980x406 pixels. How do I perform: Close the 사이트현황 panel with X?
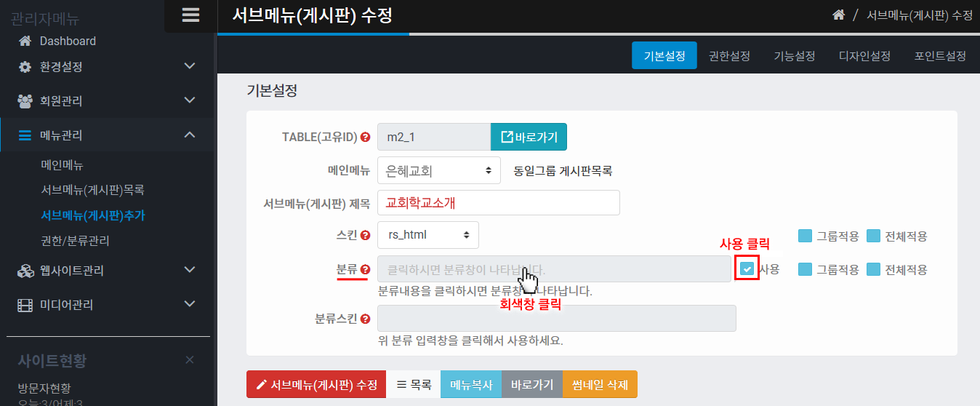[190, 360]
